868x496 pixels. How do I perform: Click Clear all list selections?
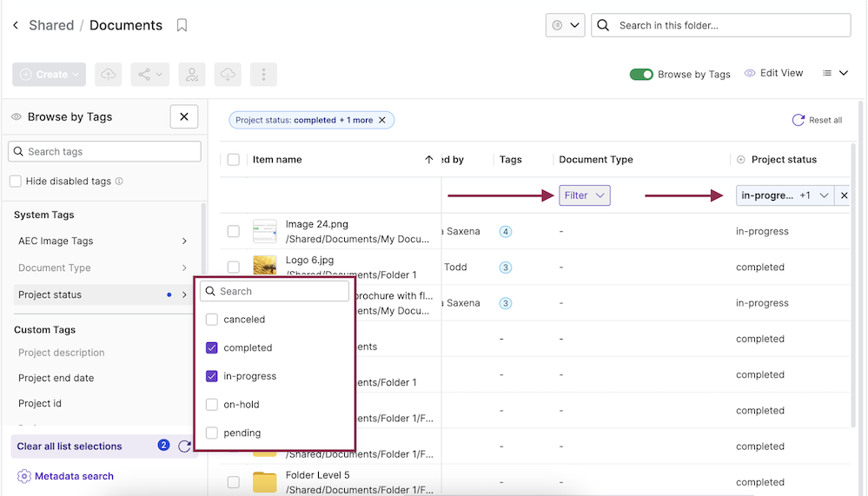point(70,446)
